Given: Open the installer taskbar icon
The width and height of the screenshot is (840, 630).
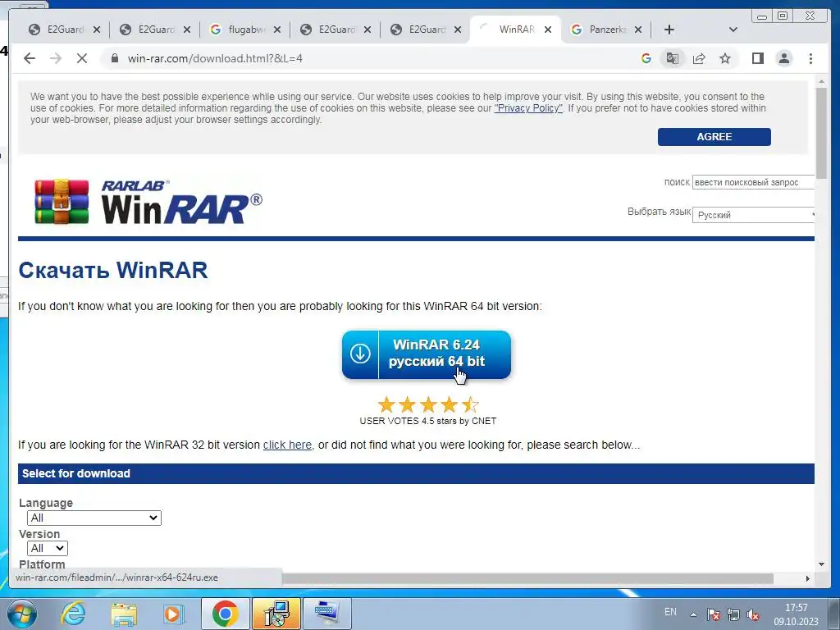Looking at the screenshot, I should 276,614.
